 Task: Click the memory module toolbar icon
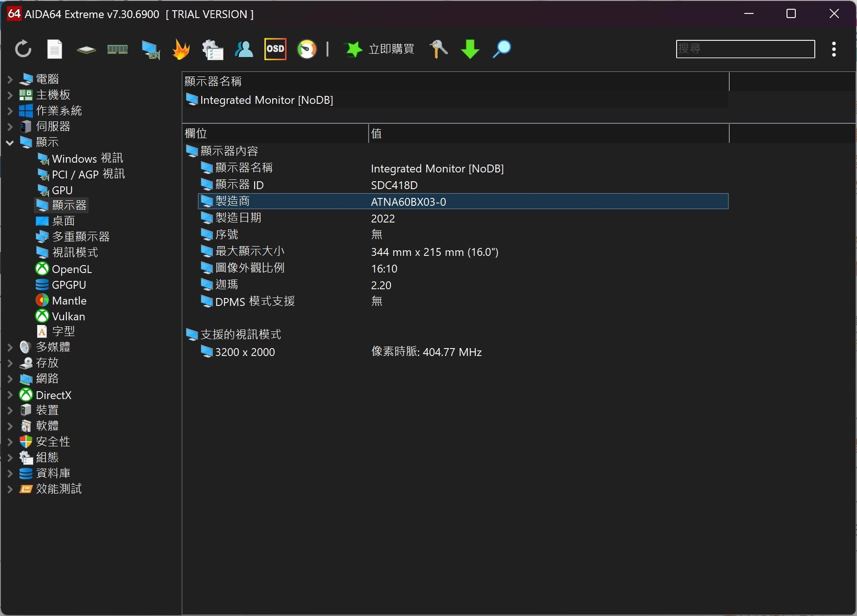pos(117,49)
